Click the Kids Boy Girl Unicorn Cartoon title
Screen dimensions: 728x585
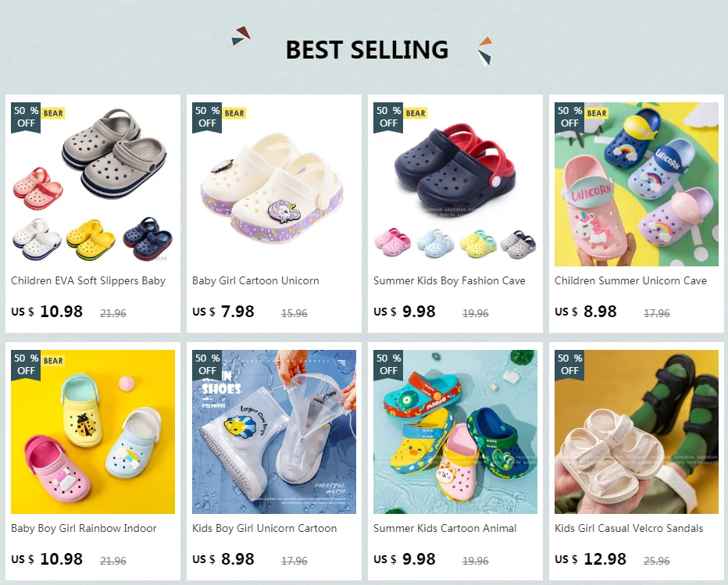coord(265,528)
